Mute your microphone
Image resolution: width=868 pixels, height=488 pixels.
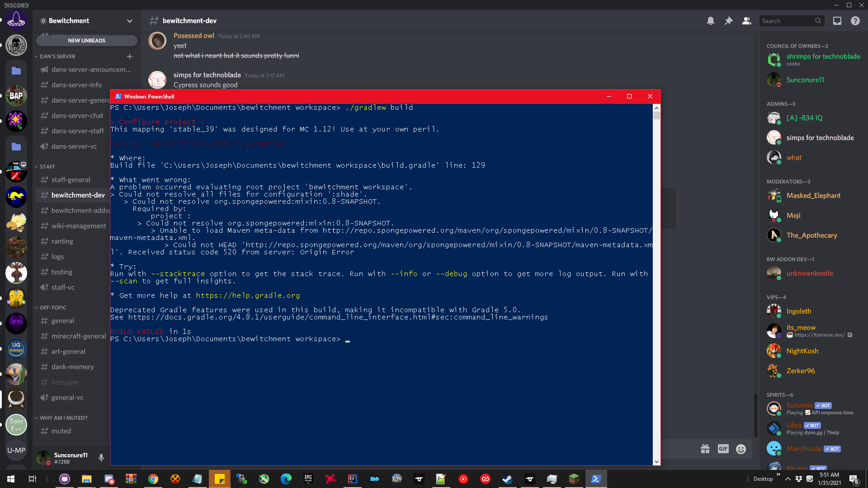point(101,458)
